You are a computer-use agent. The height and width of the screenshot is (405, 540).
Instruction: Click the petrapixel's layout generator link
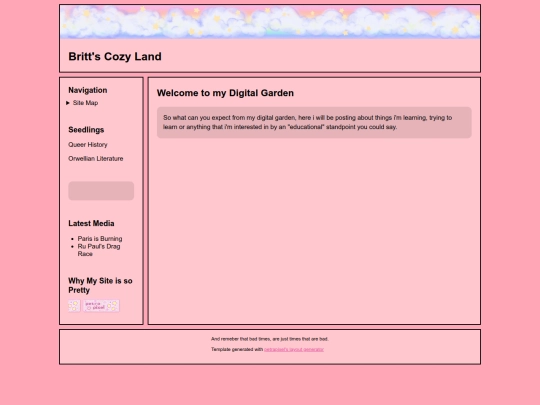click(294, 350)
